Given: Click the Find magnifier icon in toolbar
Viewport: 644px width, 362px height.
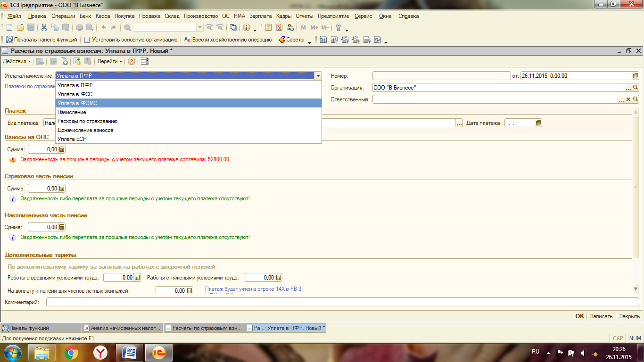Looking at the screenshot, I should click(128, 27).
